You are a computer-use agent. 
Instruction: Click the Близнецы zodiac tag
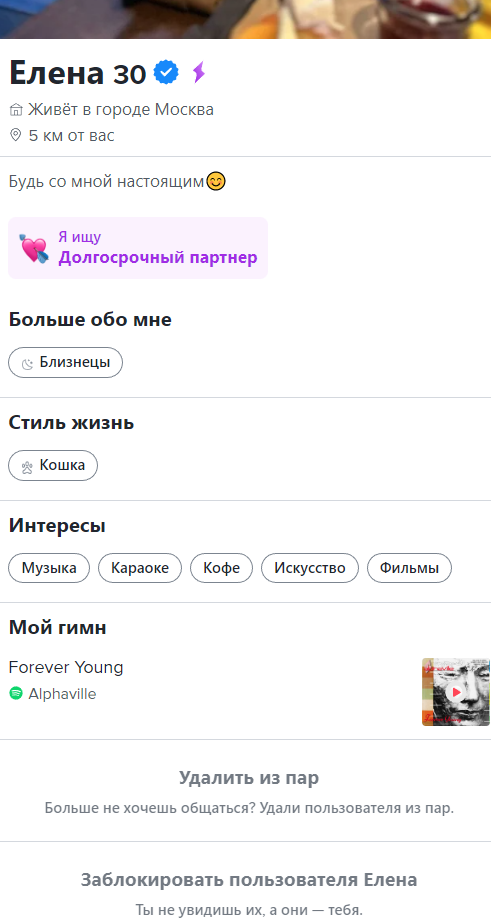click(65, 362)
